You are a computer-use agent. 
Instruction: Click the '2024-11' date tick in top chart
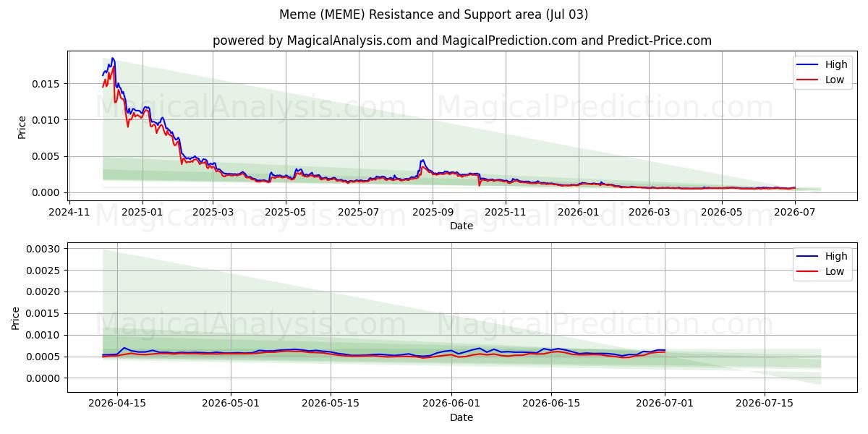pos(69,212)
